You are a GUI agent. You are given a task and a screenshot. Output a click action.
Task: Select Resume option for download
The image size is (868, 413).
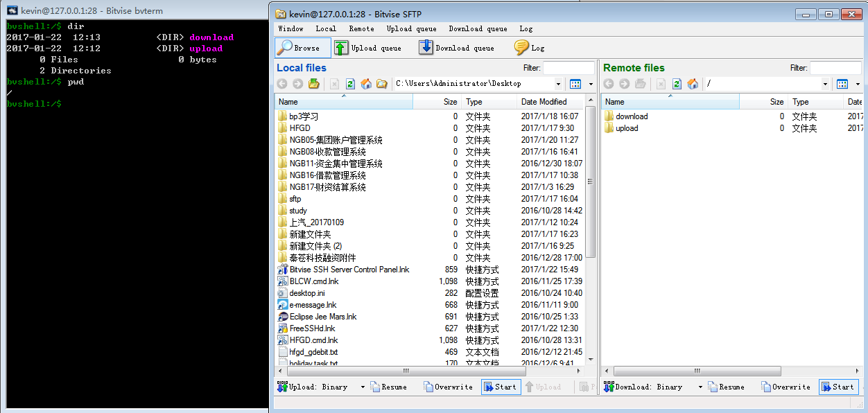pos(726,387)
